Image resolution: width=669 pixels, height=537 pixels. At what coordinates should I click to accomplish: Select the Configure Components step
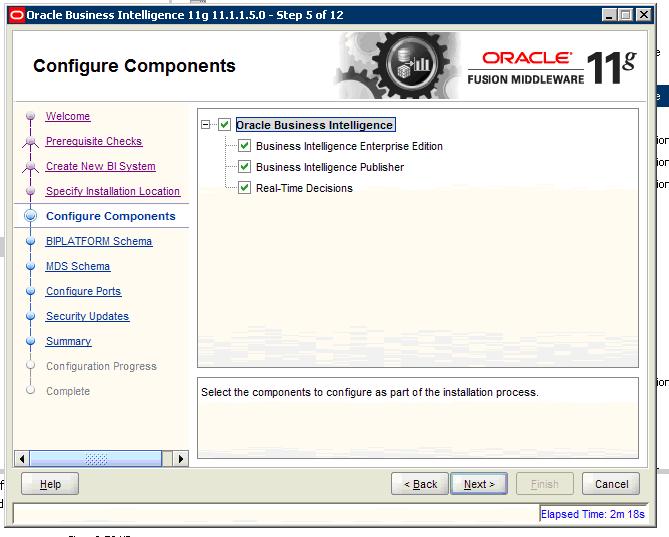point(111,216)
